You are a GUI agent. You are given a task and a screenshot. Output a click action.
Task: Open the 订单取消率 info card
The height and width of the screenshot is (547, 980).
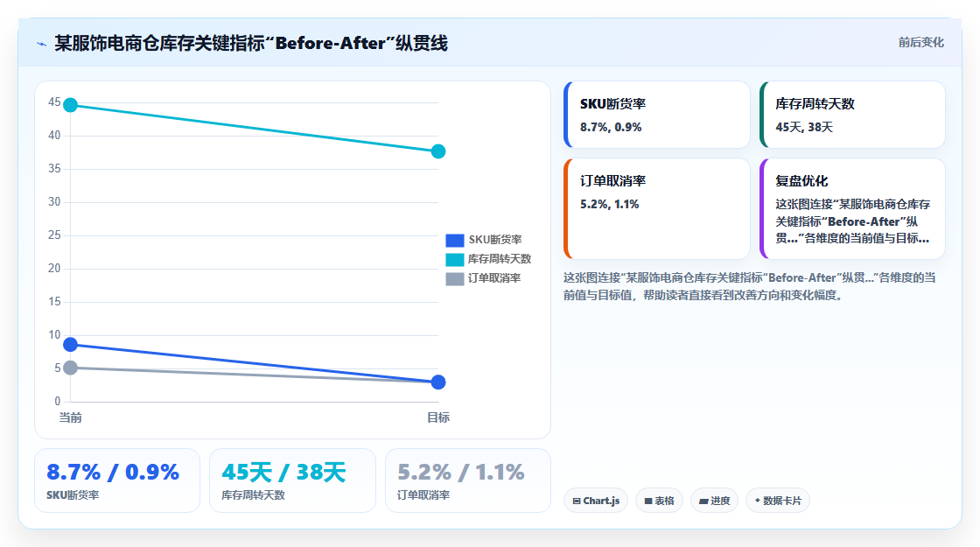pyautogui.click(x=657, y=209)
